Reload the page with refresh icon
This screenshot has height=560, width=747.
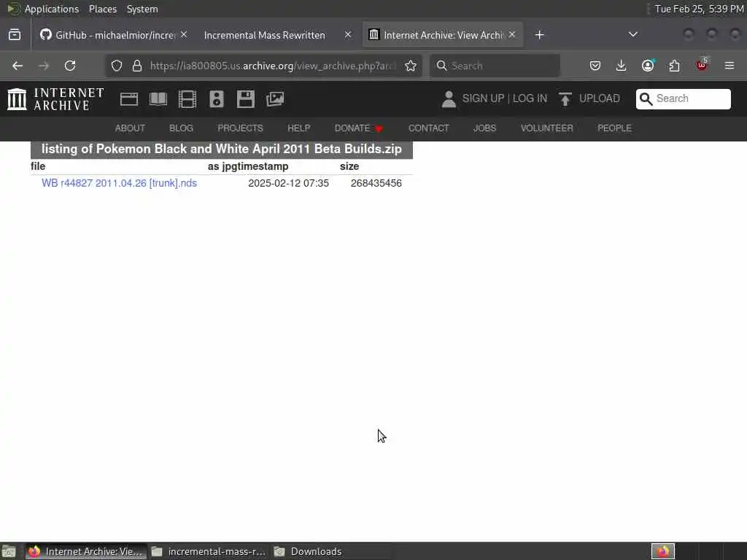pyautogui.click(x=70, y=66)
